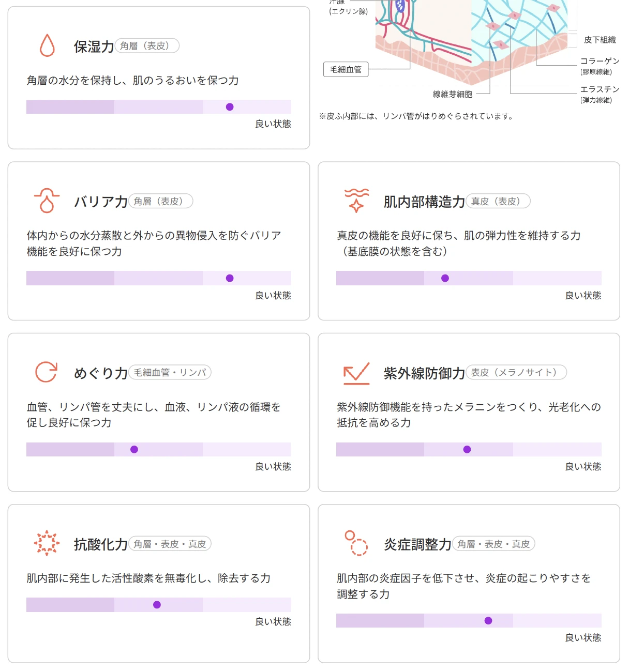Click the 毛細血管・リンパ tag

coord(170,373)
